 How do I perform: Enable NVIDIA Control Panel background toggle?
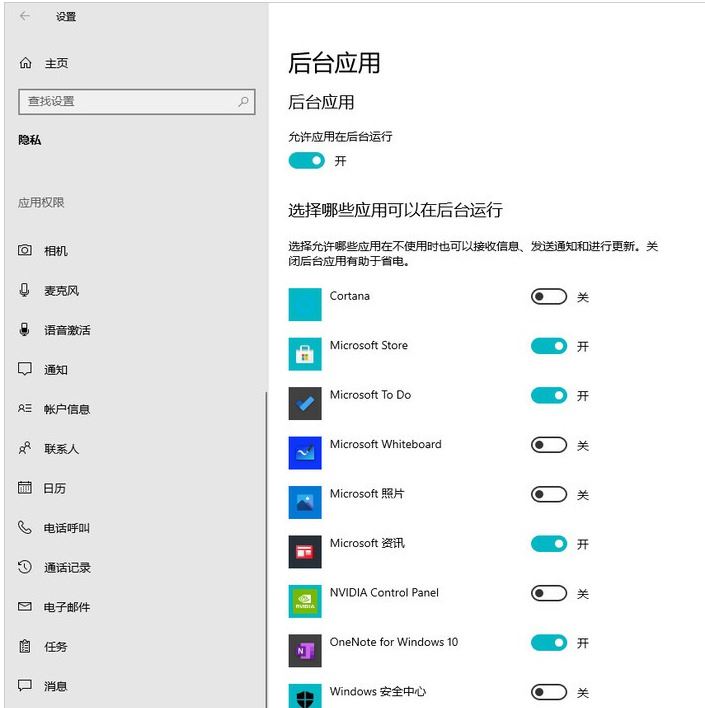click(549, 593)
